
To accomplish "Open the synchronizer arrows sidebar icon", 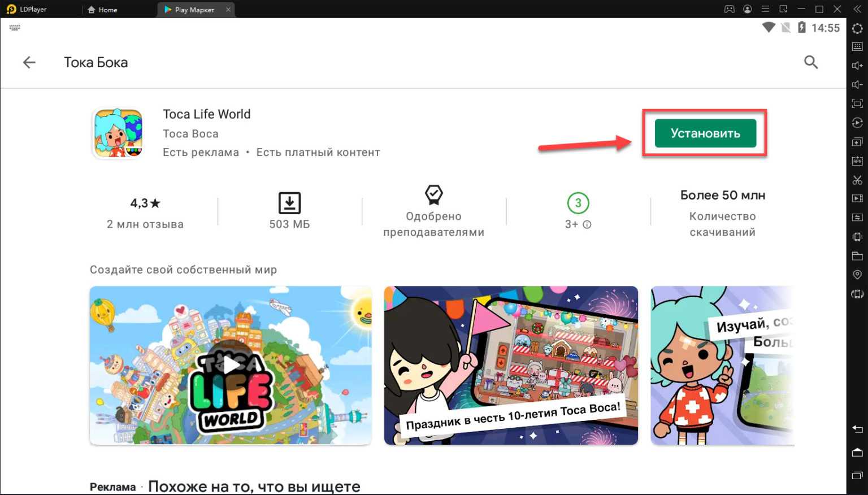I will tap(857, 218).
